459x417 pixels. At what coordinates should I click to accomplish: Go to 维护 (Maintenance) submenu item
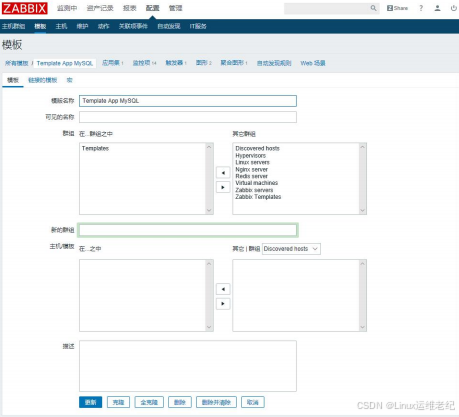(x=82, y=26)
